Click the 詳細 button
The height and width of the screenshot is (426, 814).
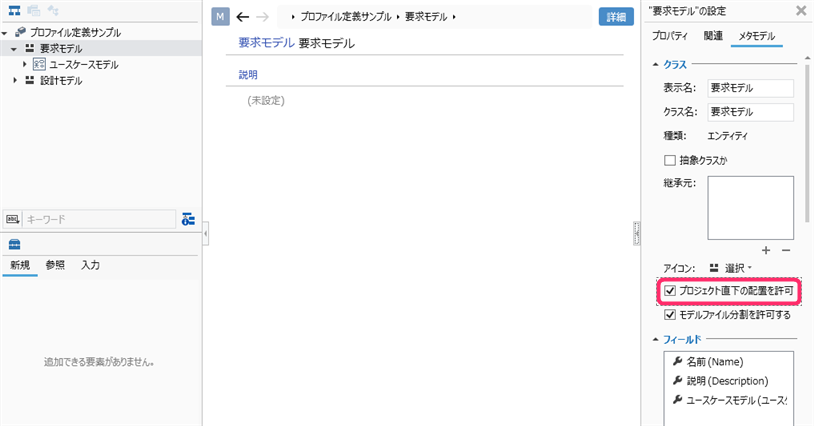(x=615, y=17)
